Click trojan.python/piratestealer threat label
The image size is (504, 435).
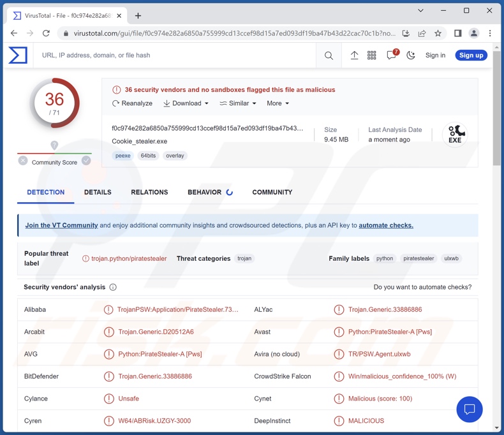click(x=129, y=258)
